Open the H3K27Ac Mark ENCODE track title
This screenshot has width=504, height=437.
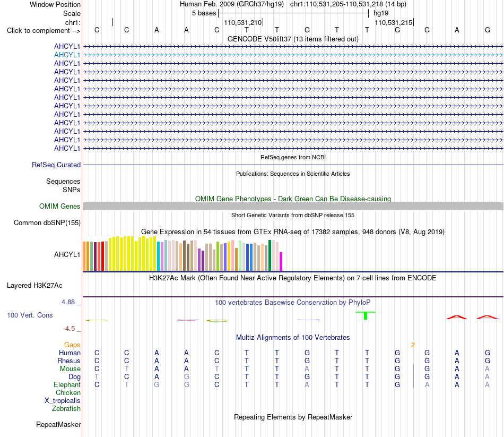point(293,278)
